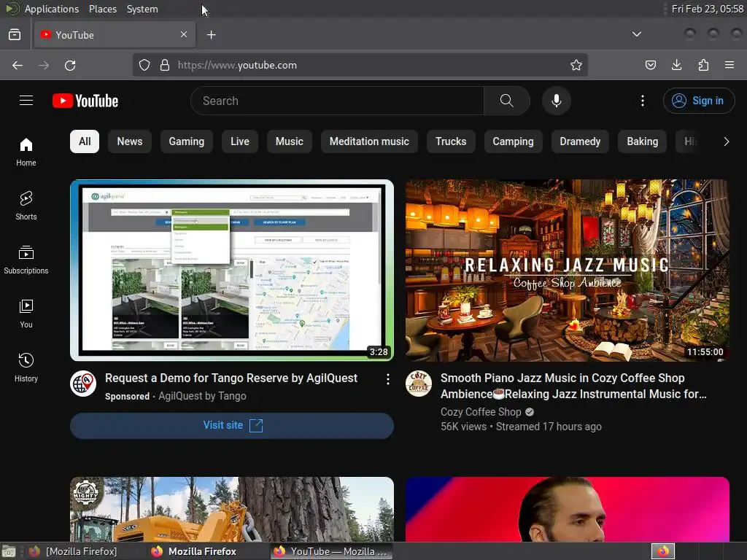Open the Applications menu
Image resolution: width=747 pixels, height=560 pixels.
click(x=52, y=9)
